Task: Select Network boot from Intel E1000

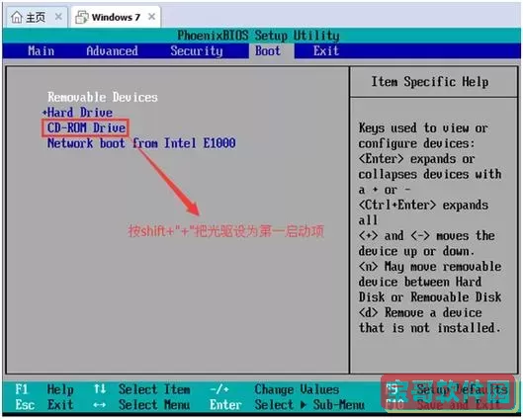Action: coord(141,143)
